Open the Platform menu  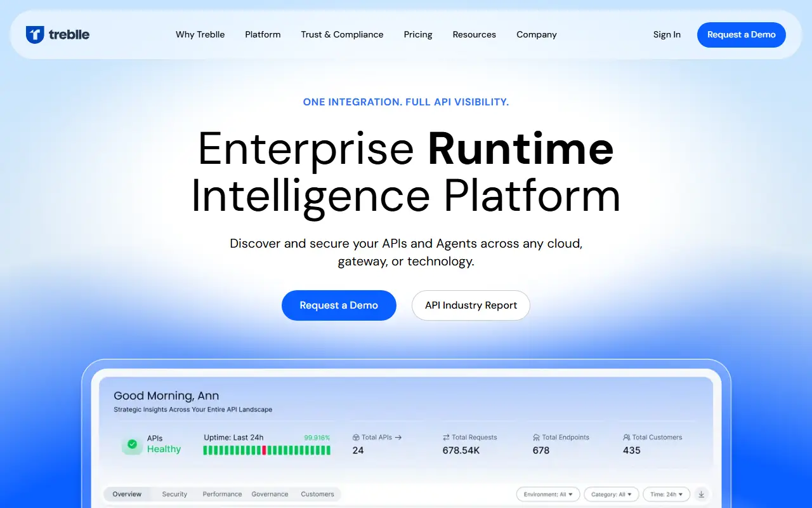tap(263, 34)
